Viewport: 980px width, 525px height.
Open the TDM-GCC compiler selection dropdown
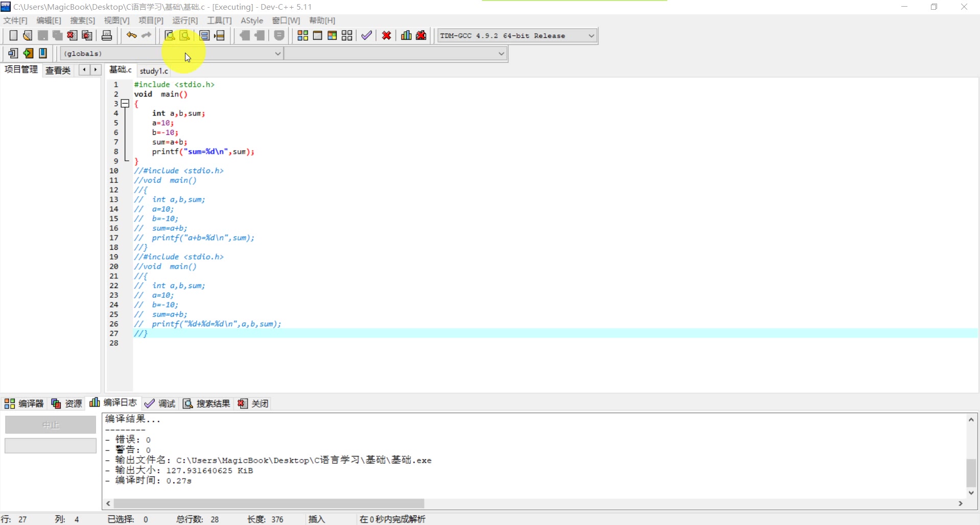(591, 36)
